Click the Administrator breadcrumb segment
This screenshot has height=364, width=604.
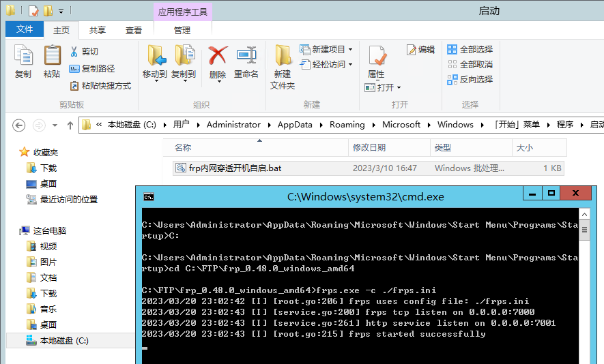point(233,125)
